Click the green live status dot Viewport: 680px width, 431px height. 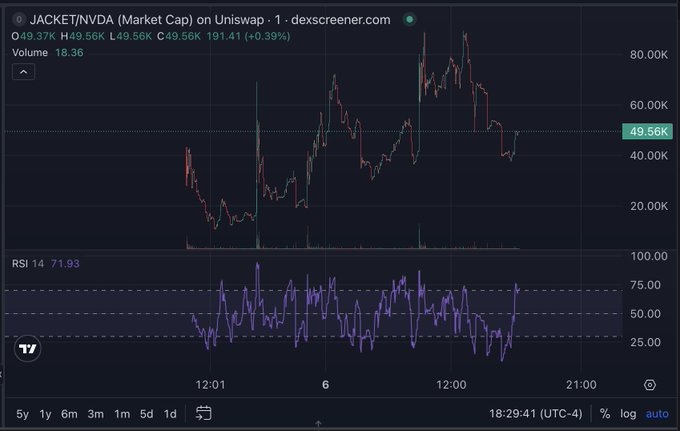coord(409,20)
